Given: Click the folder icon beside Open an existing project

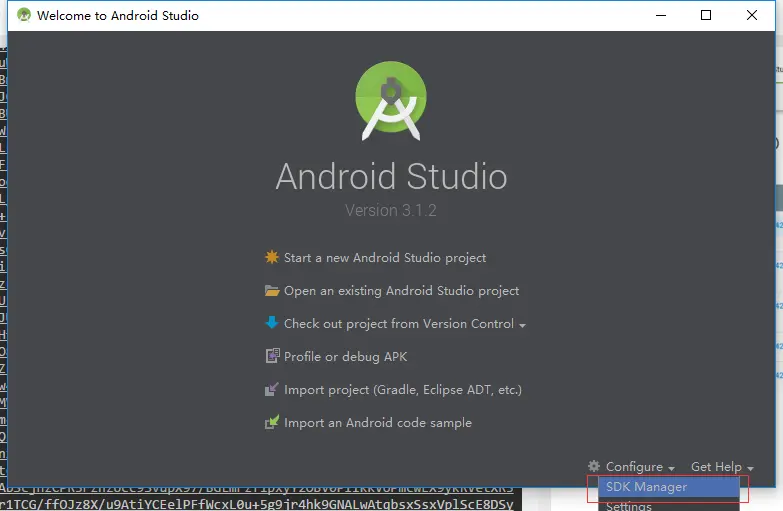Looking at the screenshot, I should (272, 290).
